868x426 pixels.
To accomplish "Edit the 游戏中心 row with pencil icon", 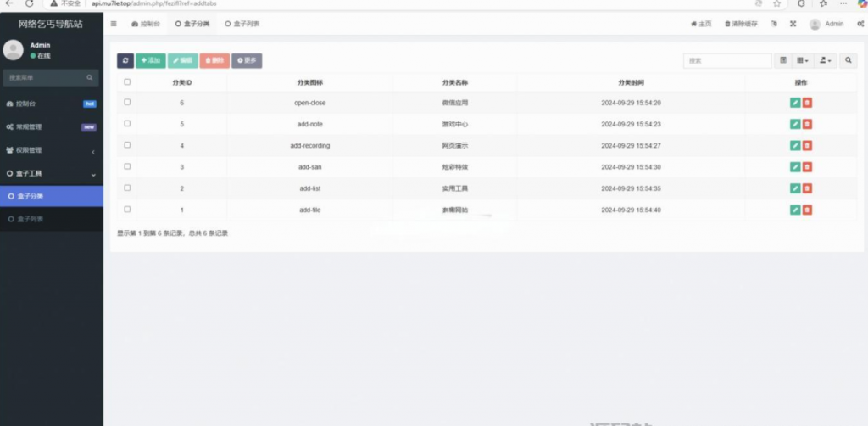I will 795,124.
